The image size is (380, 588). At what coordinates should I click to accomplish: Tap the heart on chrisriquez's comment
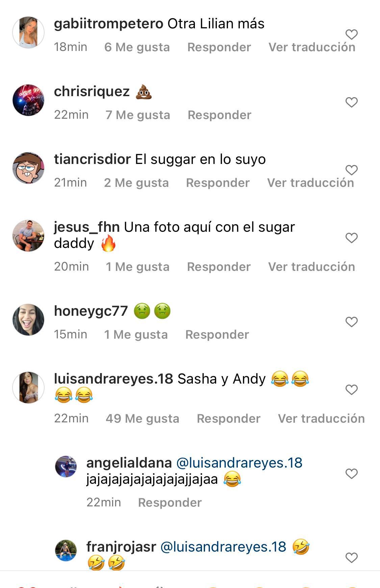pyautogui.click(x=352, y=102)
